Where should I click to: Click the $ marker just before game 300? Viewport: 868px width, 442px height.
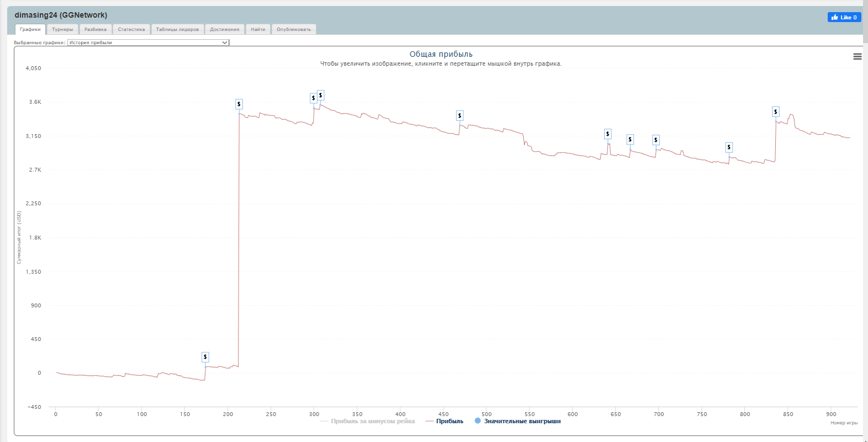pos(314,98)
